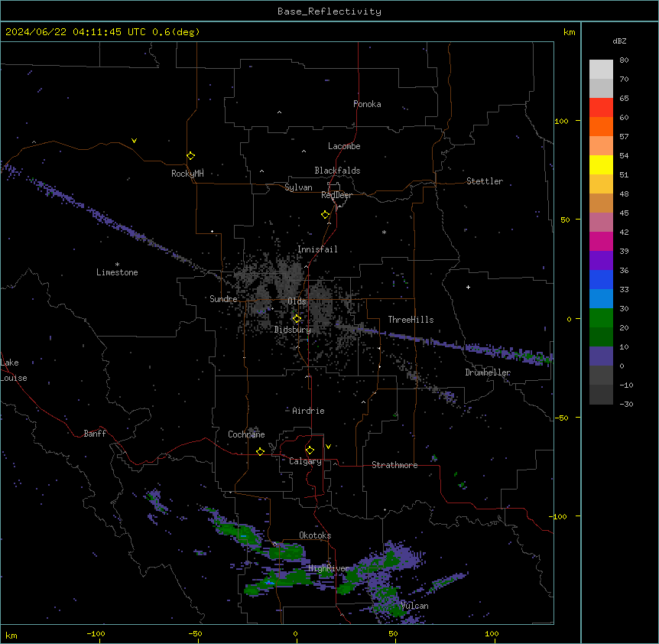Select the blue 36–33 dBZ legend swatch

(601, 279)
